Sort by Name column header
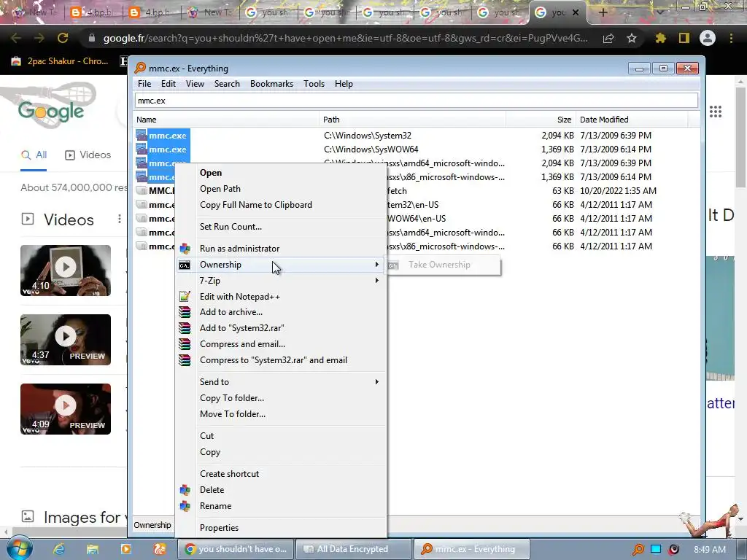 pyautogui.click(x=226, y=120)
